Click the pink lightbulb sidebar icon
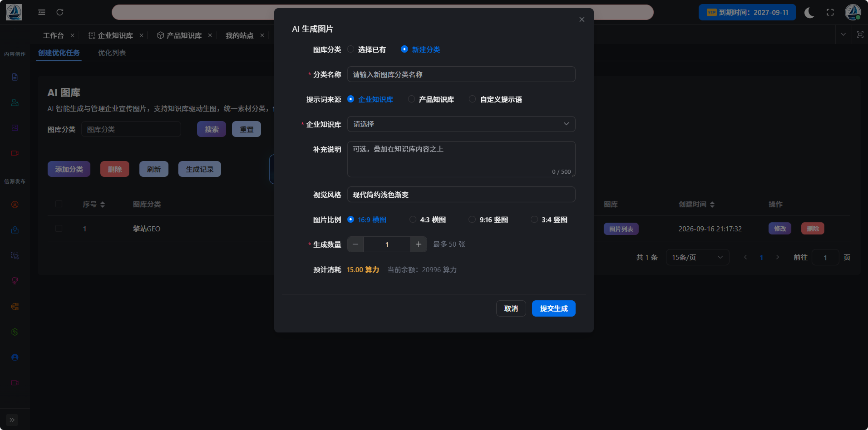 [15, 281]
